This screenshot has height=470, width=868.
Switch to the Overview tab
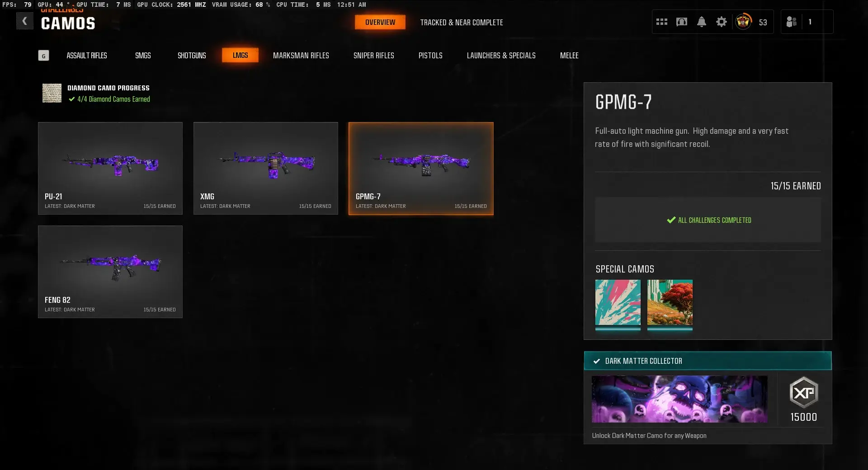pyautogui.click(x=380, y=22)
